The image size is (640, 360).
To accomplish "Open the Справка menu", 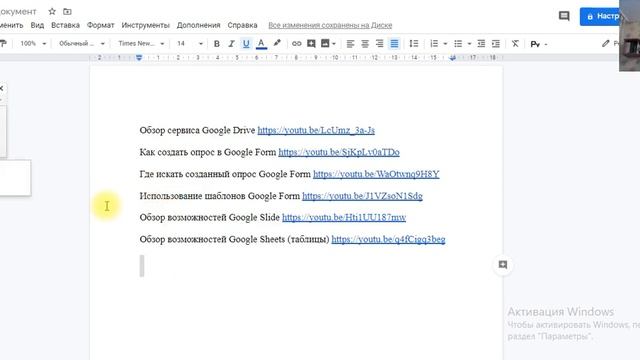I will pyautogui.click(x=242, y=25).
